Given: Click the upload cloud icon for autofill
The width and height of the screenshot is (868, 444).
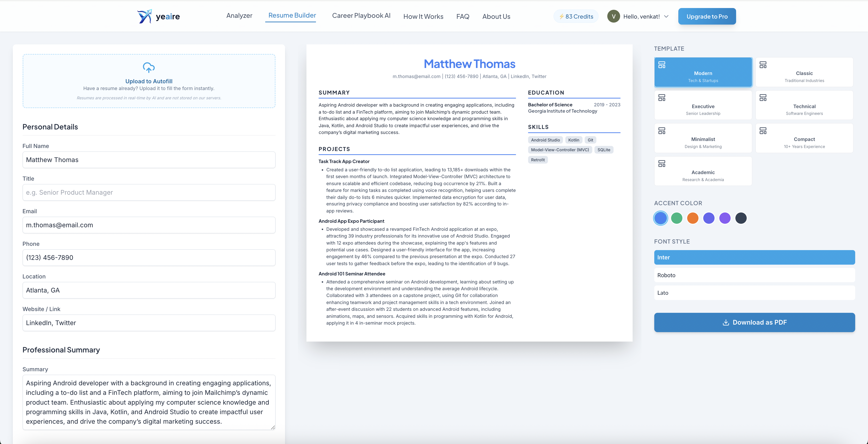Looking at the screenshot, I should pos(149,68).
